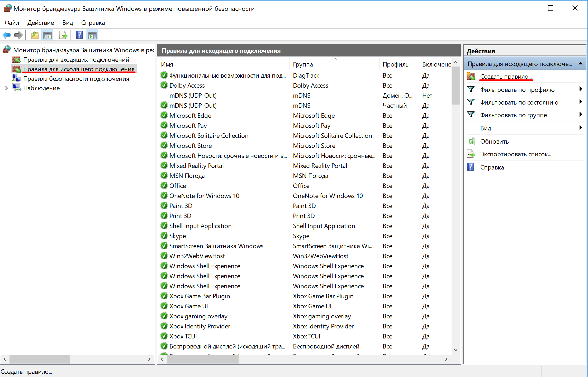The image size is (588, 377).
Task: Click the Back arrow toolbar icon
Action: [6, 35]
